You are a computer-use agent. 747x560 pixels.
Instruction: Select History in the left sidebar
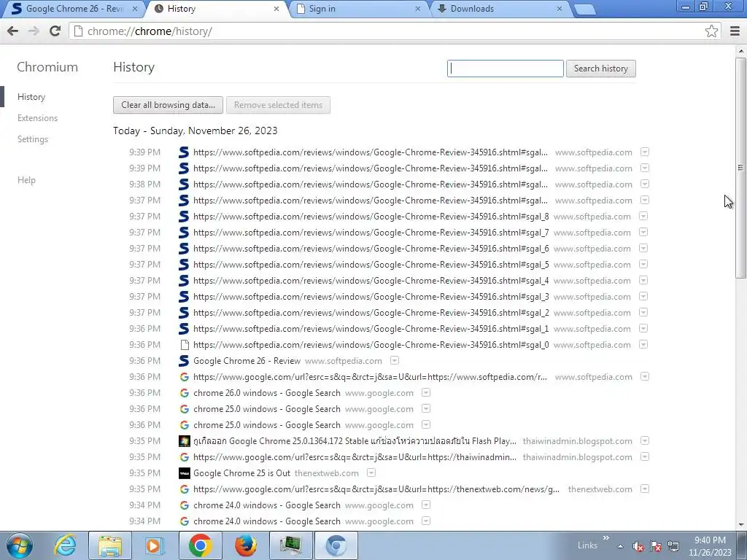[31, 97]
